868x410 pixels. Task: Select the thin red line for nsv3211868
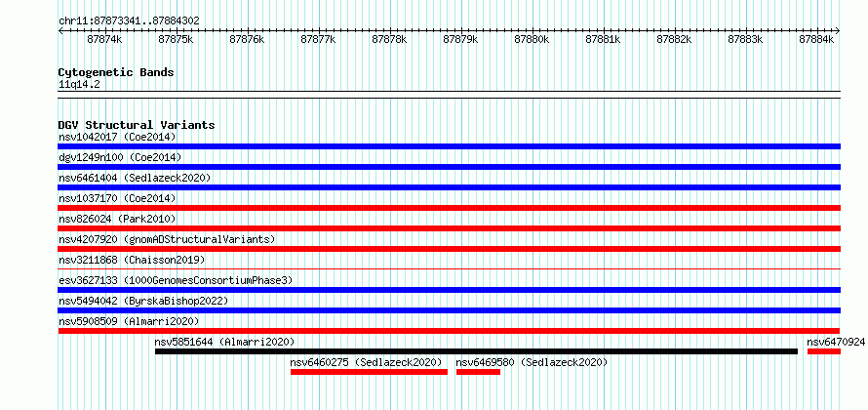(449, 268)
